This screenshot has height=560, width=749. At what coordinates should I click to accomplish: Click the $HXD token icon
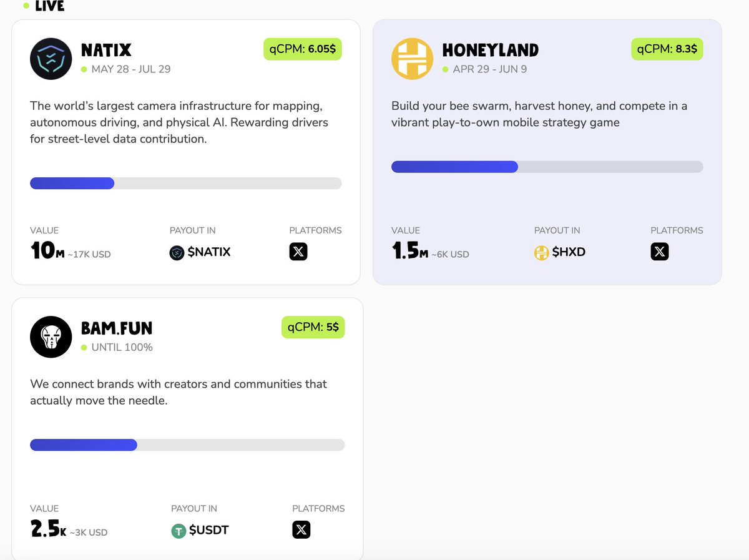541,253
